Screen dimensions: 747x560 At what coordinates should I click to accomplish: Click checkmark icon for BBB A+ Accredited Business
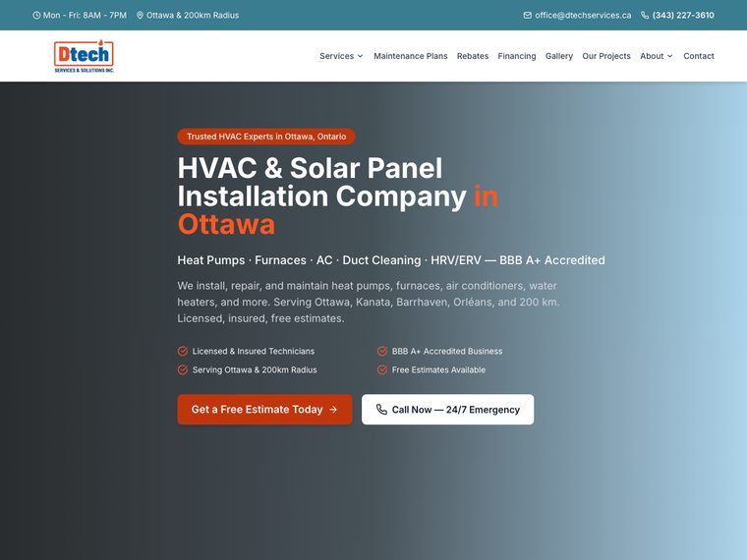coord(382,351)
